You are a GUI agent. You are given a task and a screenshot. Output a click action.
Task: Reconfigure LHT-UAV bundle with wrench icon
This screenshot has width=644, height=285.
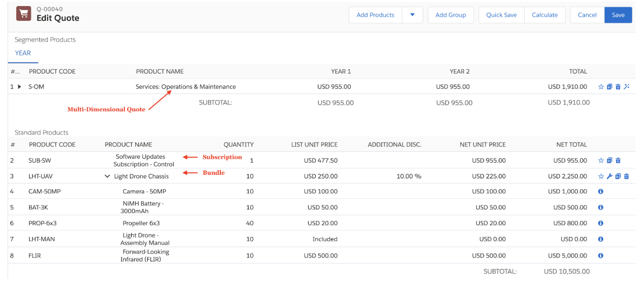click(x=610, y=177)
